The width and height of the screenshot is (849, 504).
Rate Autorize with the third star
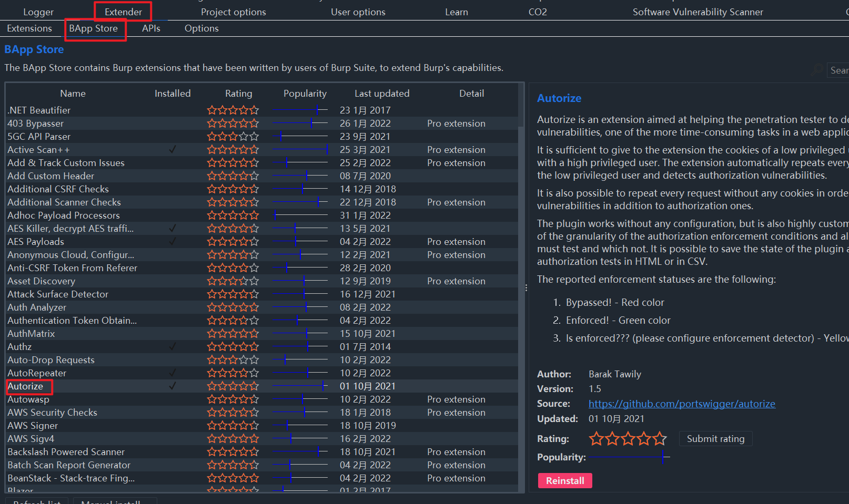tap(628, 438)
